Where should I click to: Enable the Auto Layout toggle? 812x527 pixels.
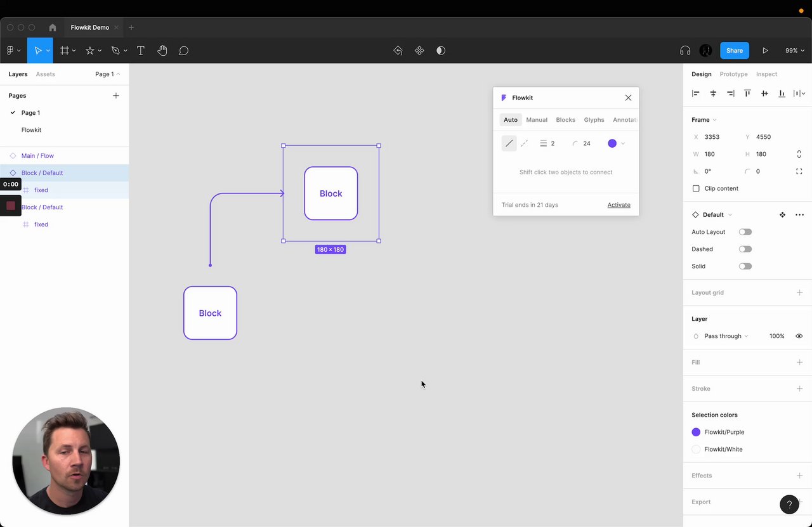[x=745, y=232]
